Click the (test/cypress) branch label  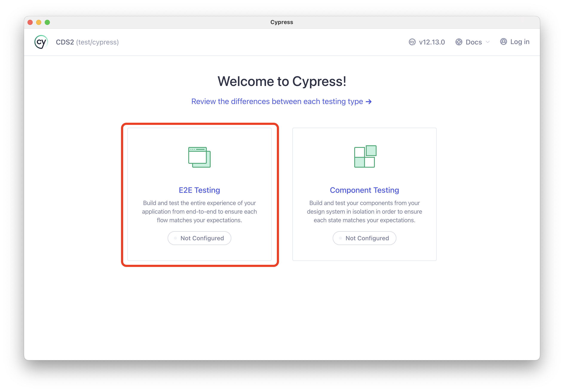[x=97, y=42]
